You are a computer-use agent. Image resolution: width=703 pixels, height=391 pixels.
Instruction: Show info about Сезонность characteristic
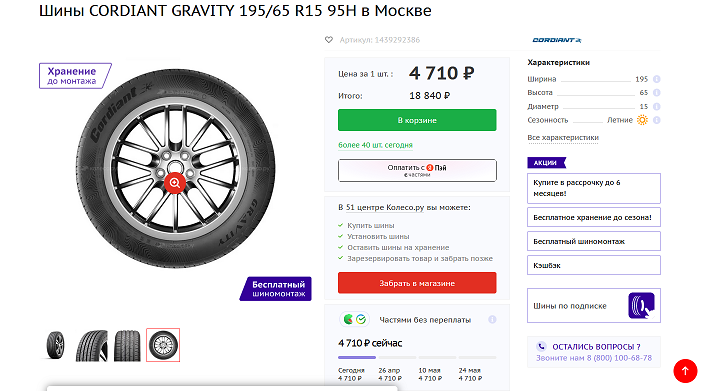coord(656,120)
